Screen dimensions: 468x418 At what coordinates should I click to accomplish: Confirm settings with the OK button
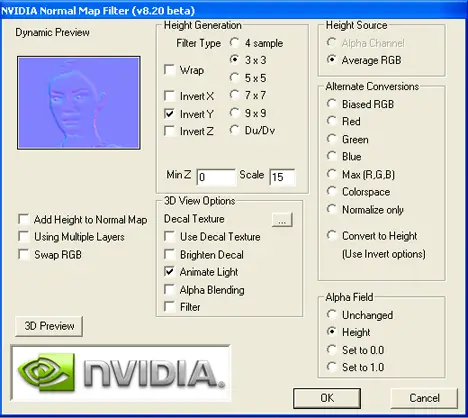tap(327, 398)
